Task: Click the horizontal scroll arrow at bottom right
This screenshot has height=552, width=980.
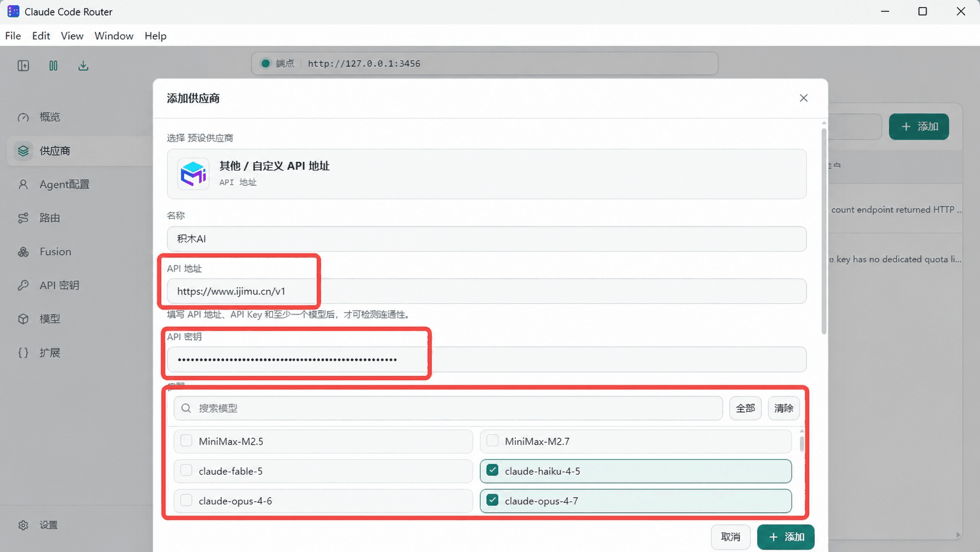Action: click(x=958, y=534)
